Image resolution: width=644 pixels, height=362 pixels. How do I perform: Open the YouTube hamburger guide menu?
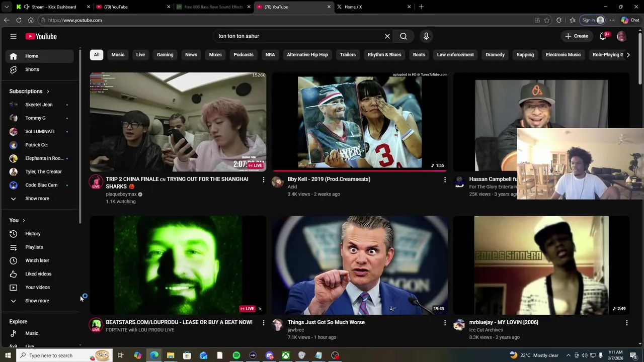point(14,36)
